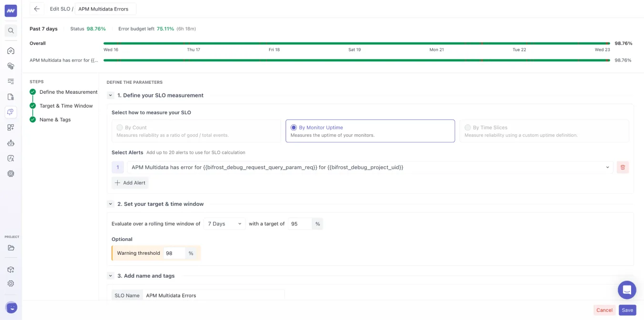Collapse section 1 Define your SLO measurement
This screenshot has width=644, height=320.
(x=111, y=95)
